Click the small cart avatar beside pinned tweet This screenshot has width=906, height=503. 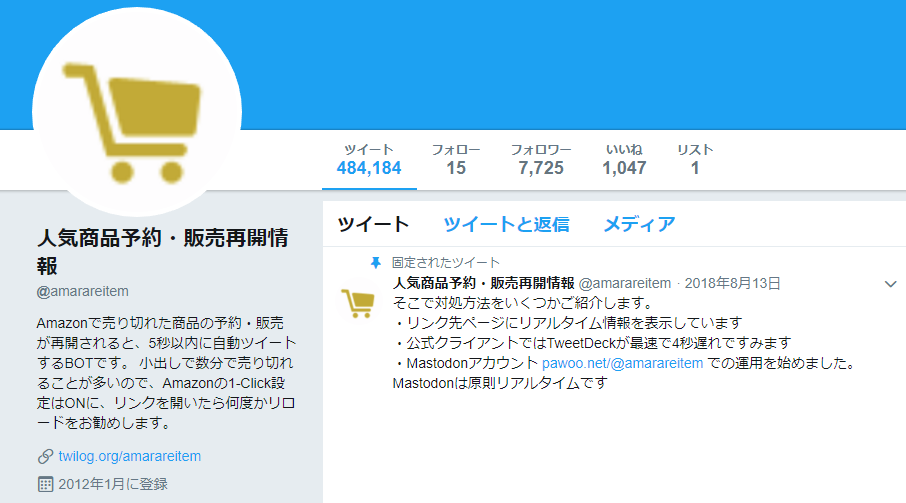tap(358, 302)
